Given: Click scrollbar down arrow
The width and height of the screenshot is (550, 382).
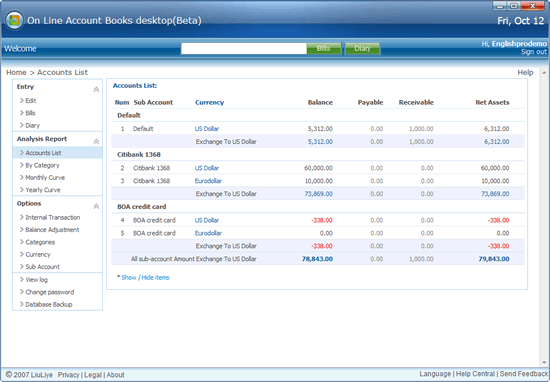Looking at the screenshot, I should point(544,362).
